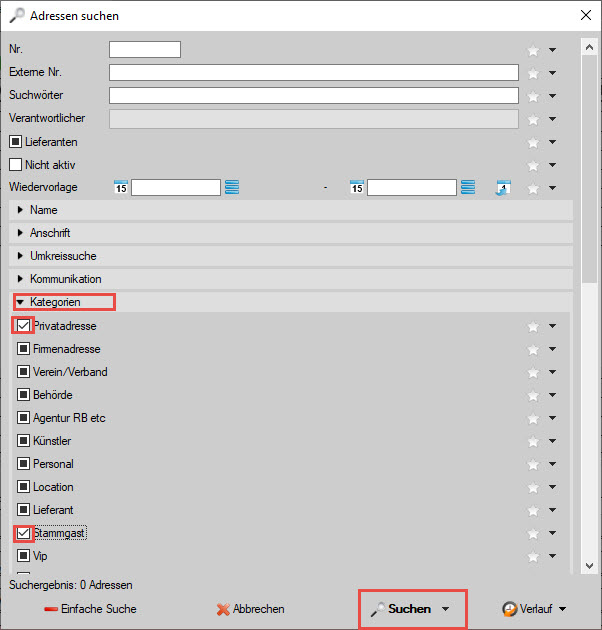Click list icon after second Wiedervorlage date field
The width and height of the screenshot is (602, 630).
468,188
